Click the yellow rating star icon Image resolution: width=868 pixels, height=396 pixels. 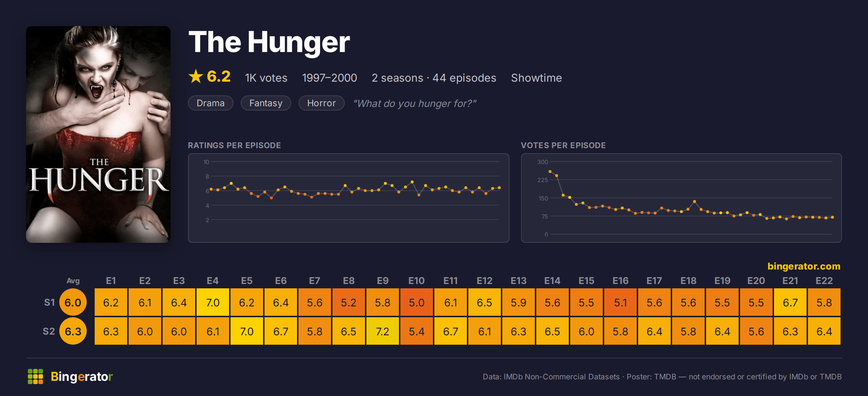click(196, 76)
